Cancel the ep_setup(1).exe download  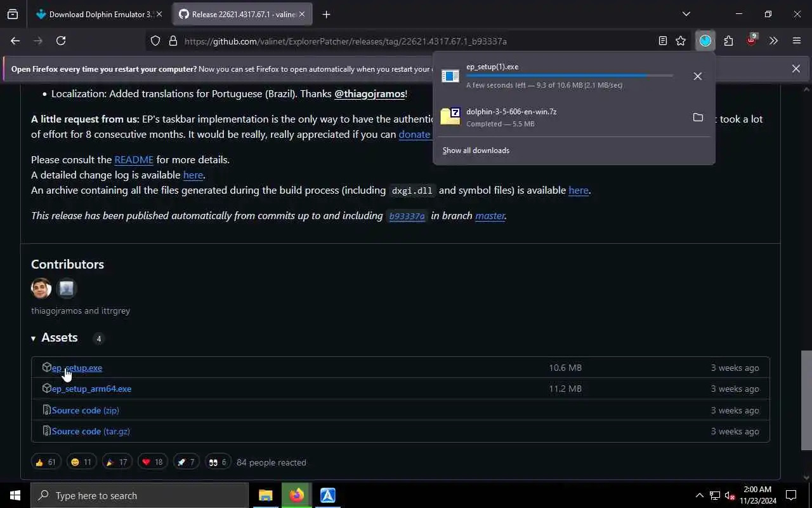(x=698, y=76)
